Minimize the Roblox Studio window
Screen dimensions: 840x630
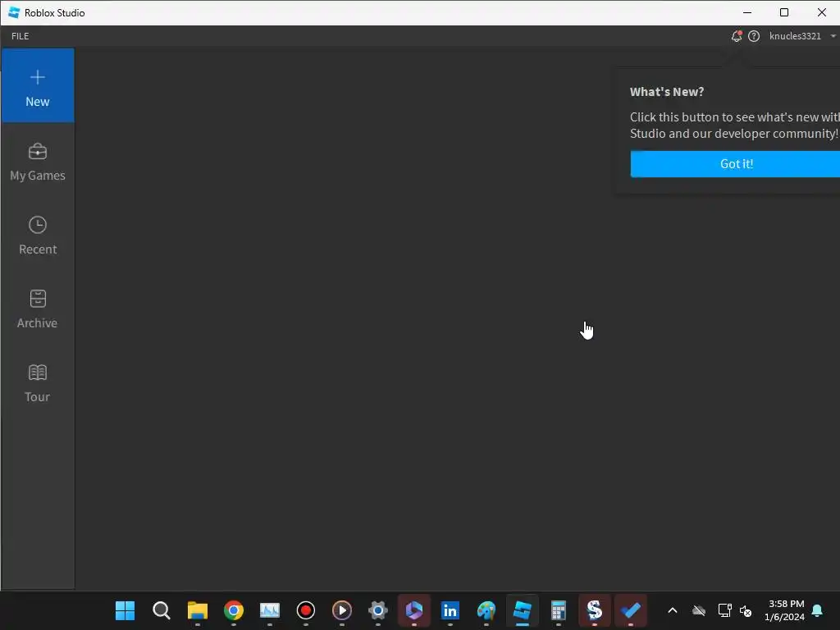click(x=747, y=12)
